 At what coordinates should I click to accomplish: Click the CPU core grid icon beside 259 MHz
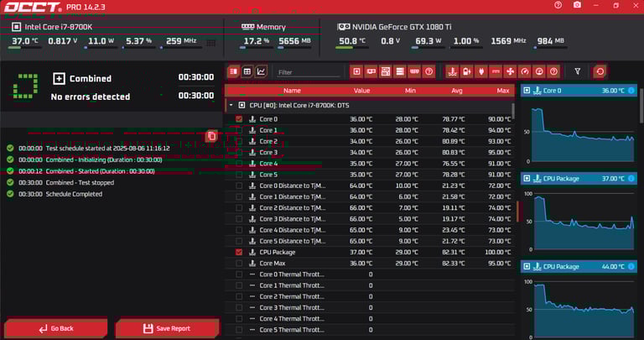(x=210, y=43)
